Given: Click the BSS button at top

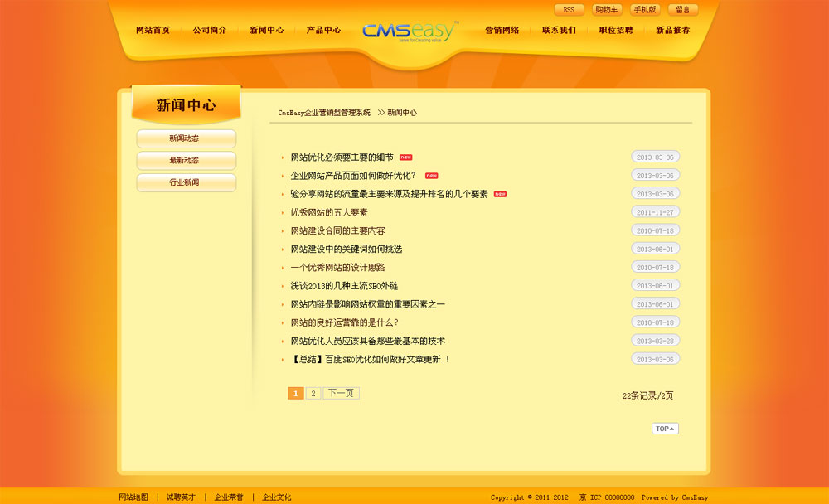Looking at the screenshot, I should coord(569,10).
